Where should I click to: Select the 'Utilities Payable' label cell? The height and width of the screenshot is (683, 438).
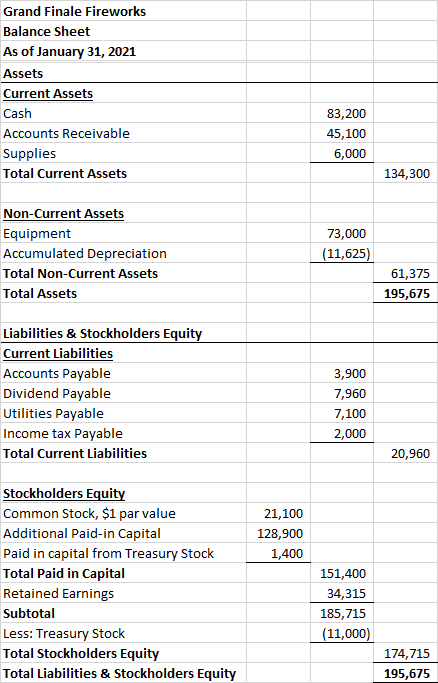[x=123, y=413]
